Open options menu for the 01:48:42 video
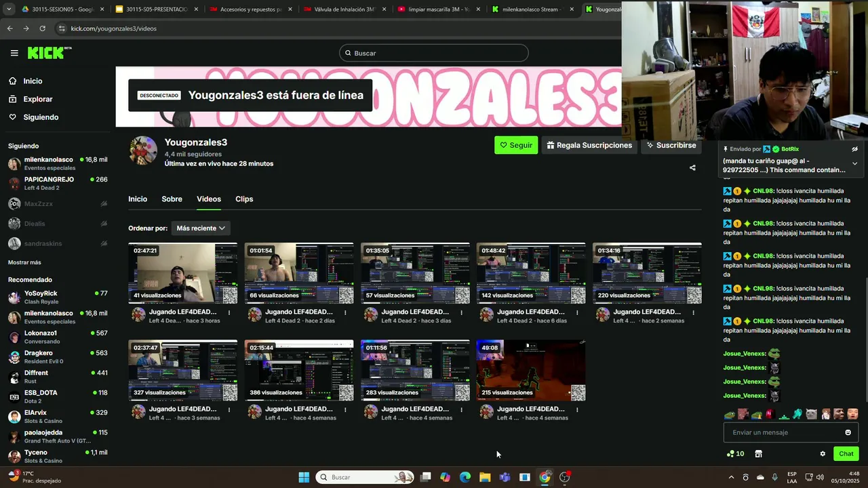The image size is (868, 488). (x=577, y=312)
